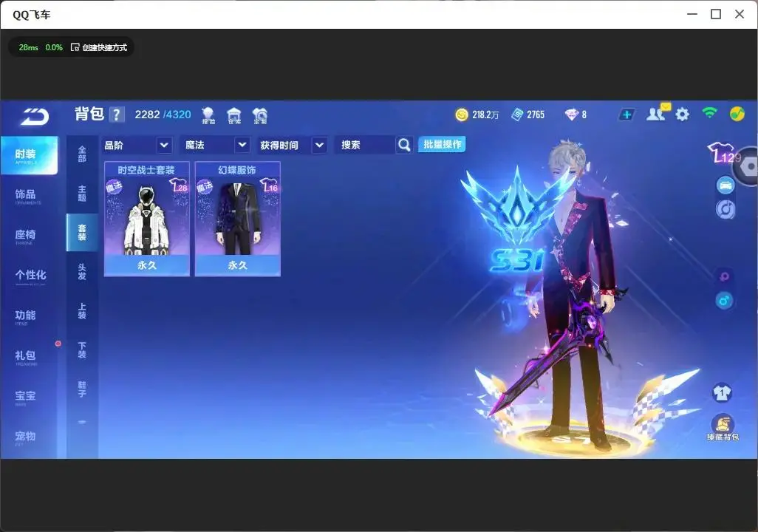This screenshot has height=532, width=758.
Task: Select the 座椅 category tab
Action: pos(29,236)
